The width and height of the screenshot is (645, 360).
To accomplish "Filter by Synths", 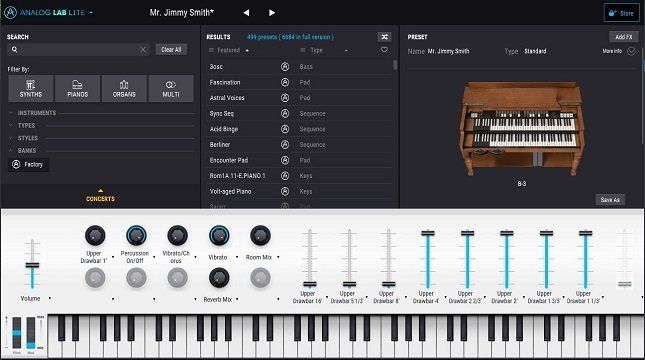I will [31, 88].
